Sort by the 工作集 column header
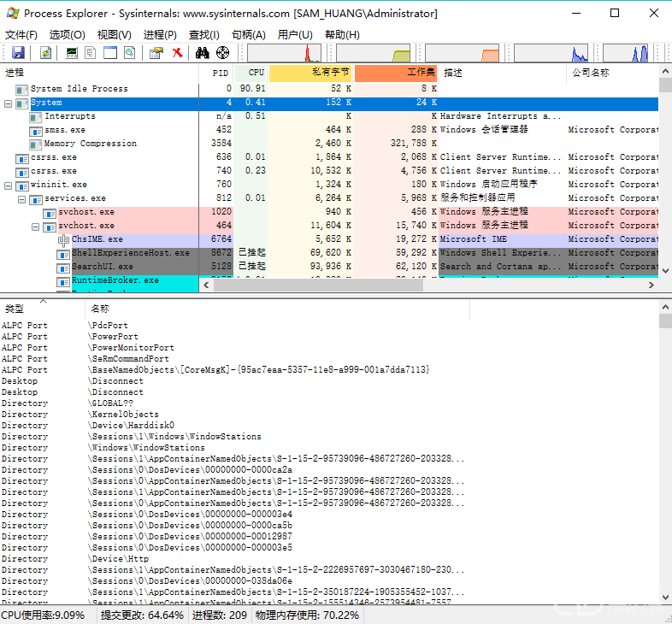 click(x=396, y=73)
